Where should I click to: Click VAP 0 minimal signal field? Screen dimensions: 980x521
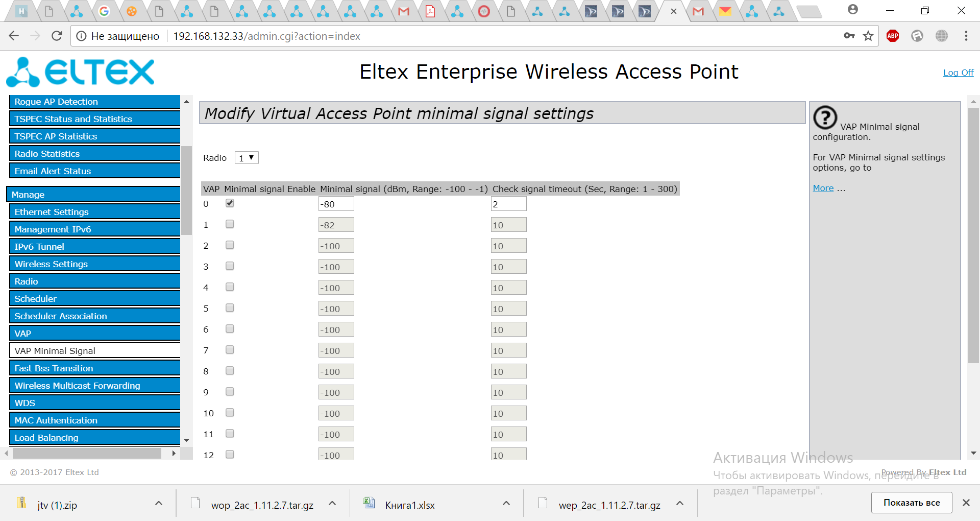336,204
